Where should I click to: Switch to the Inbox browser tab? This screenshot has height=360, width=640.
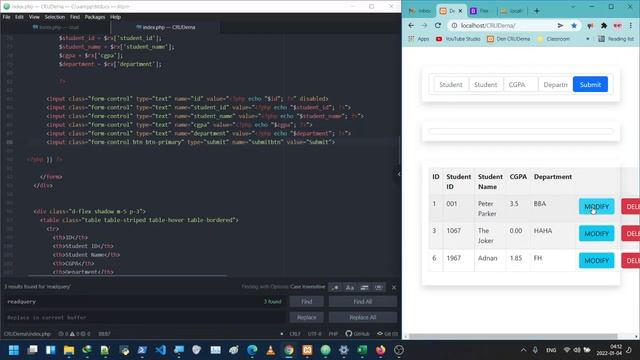click(x=420, y=11)
